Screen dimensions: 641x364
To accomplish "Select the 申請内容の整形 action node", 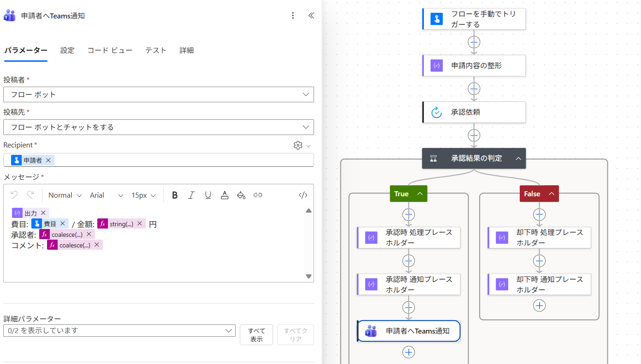I will 474,65.
